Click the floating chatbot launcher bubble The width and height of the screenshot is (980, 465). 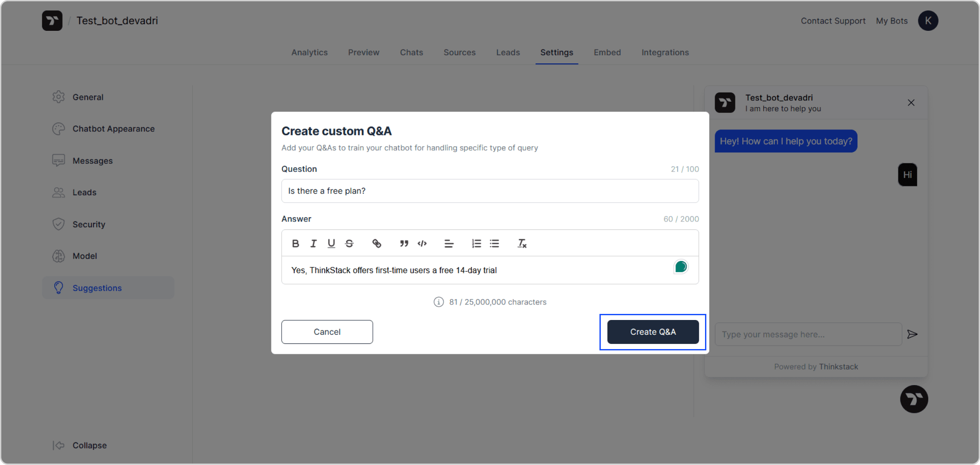click(x=914, y=399)
